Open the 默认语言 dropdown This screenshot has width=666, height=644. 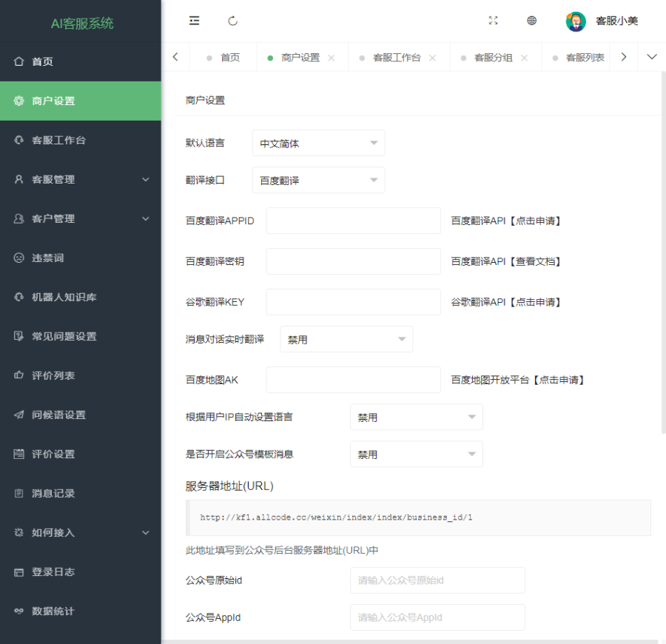(318, 143)
